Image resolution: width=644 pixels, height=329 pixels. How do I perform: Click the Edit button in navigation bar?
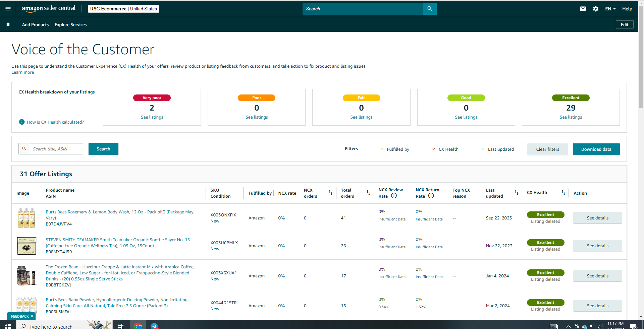point(625,24)
